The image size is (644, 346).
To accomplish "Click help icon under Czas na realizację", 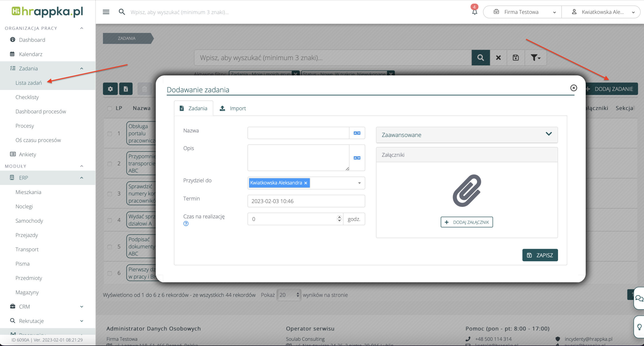I will (x=186, y=224).
